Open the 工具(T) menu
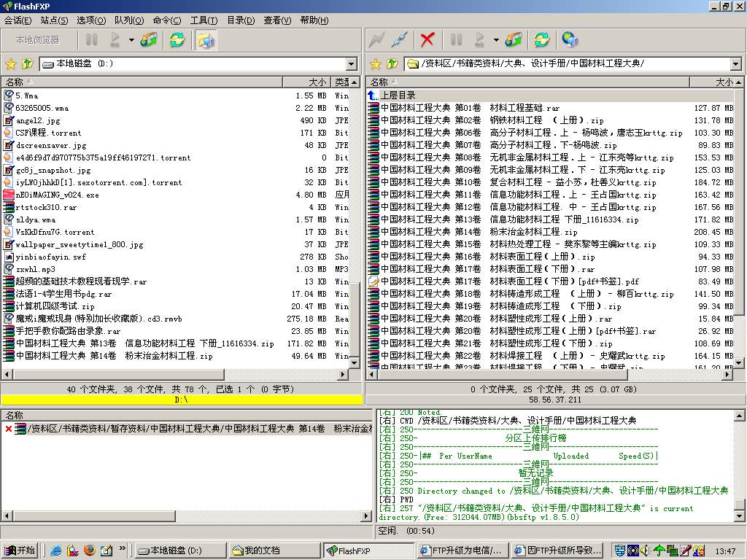The image size is (747, 560). point(204,20)
